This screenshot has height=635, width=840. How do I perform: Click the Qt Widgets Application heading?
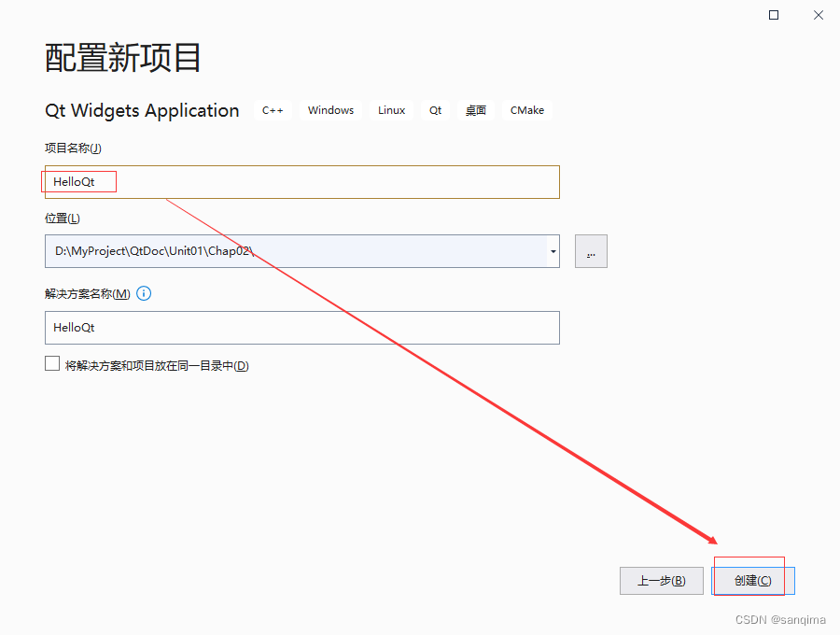coord(142,110)
